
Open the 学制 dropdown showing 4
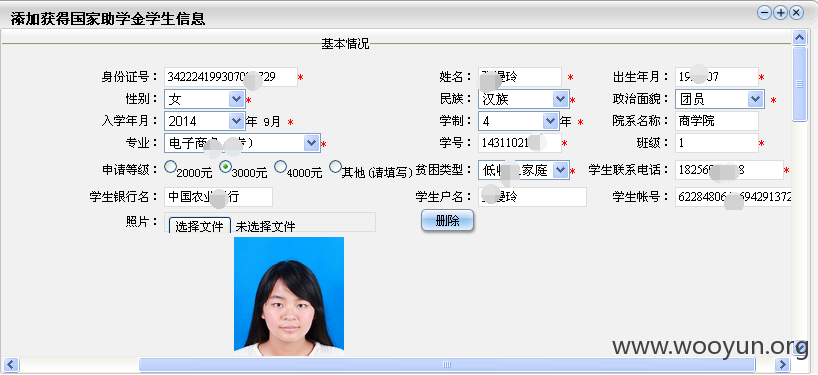click(x=519, y=121)
